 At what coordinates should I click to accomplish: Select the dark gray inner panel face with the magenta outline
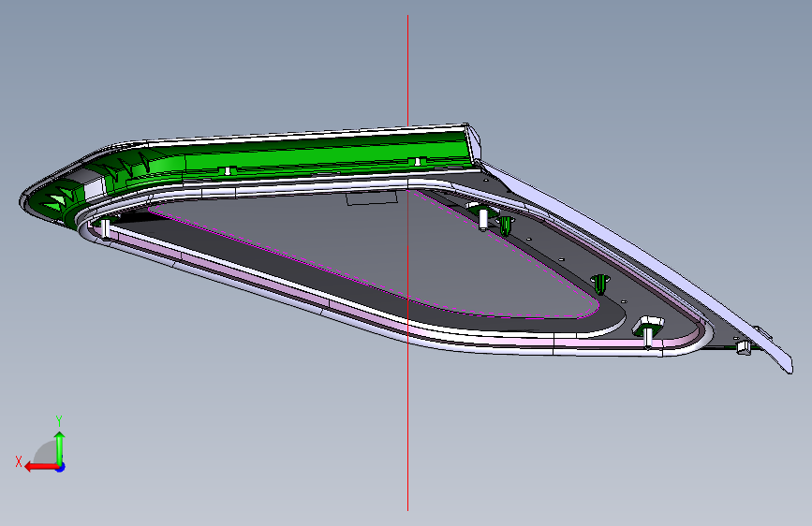click(373, 254)
